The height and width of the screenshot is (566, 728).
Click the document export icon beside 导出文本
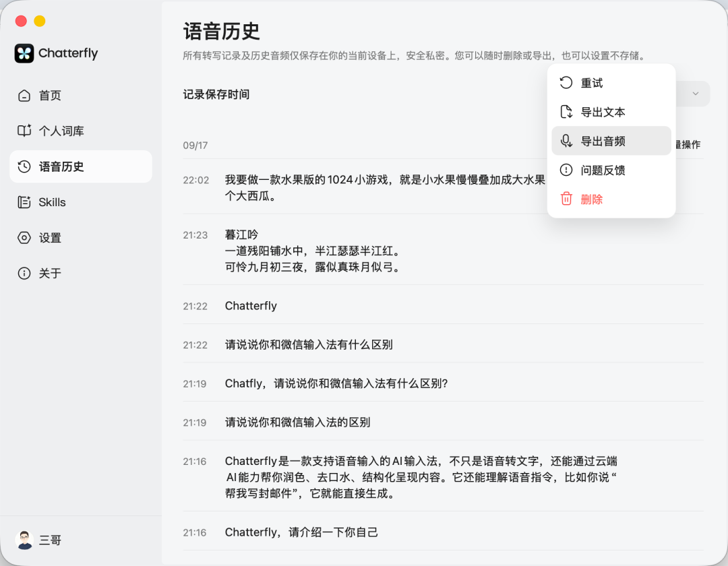[566, 112]
